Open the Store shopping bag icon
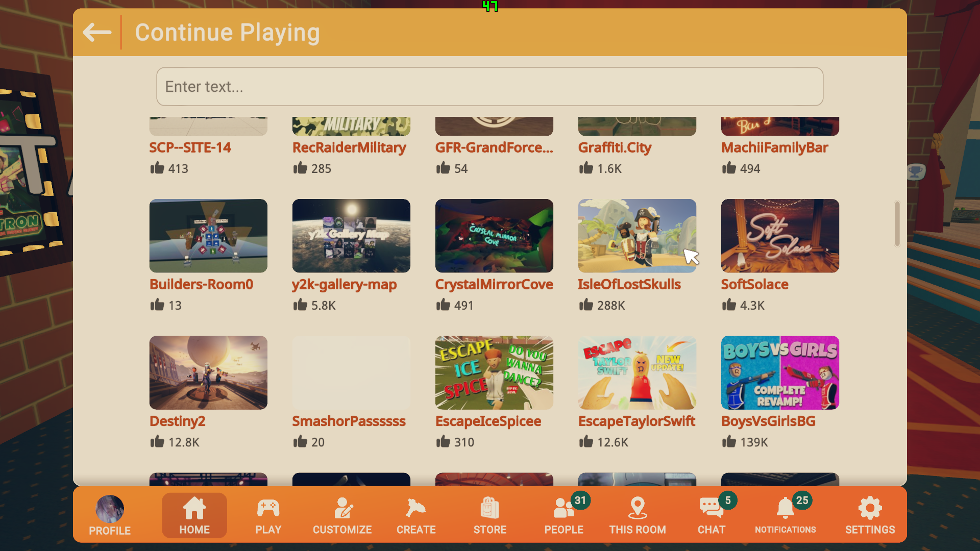 489,509
